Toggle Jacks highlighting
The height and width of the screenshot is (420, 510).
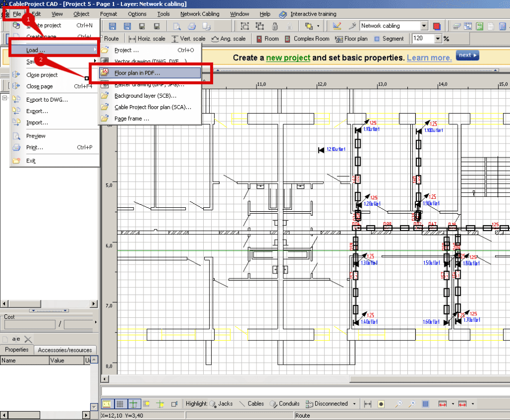(221, 404)
